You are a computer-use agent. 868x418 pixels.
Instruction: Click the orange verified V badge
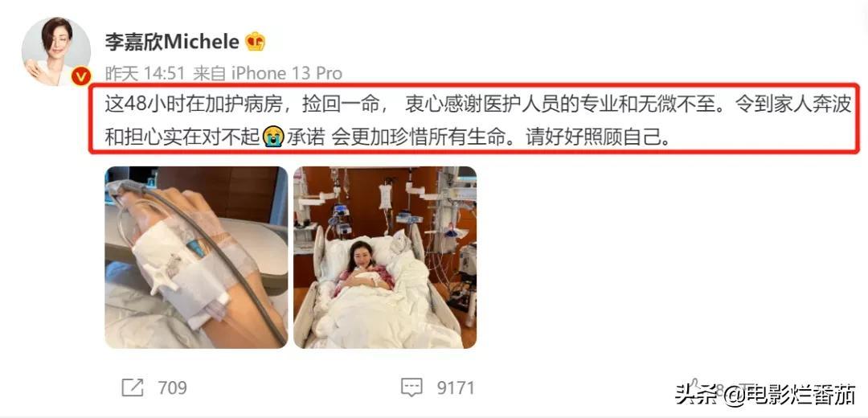81,76
